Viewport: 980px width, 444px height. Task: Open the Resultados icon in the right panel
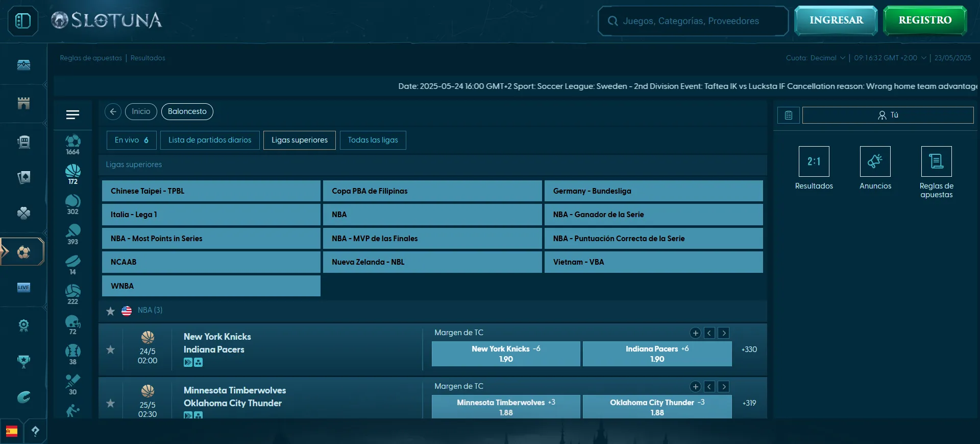814,161
